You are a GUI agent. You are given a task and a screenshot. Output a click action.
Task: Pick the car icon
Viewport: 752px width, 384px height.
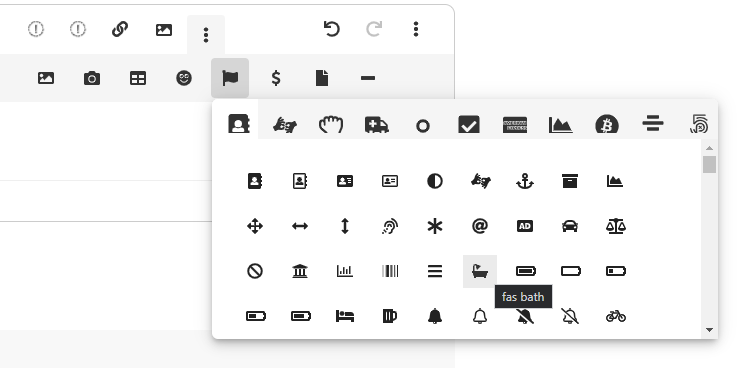[x=570, y=226]
